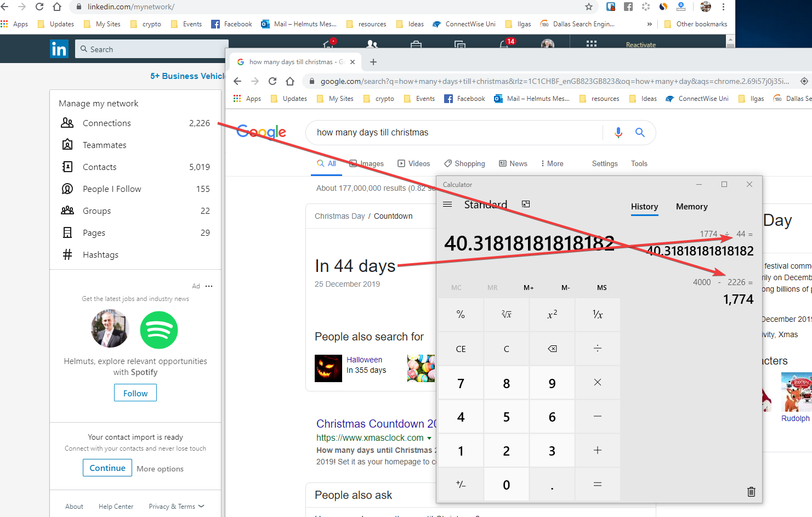Open new tab with plus button

point(373,62)
